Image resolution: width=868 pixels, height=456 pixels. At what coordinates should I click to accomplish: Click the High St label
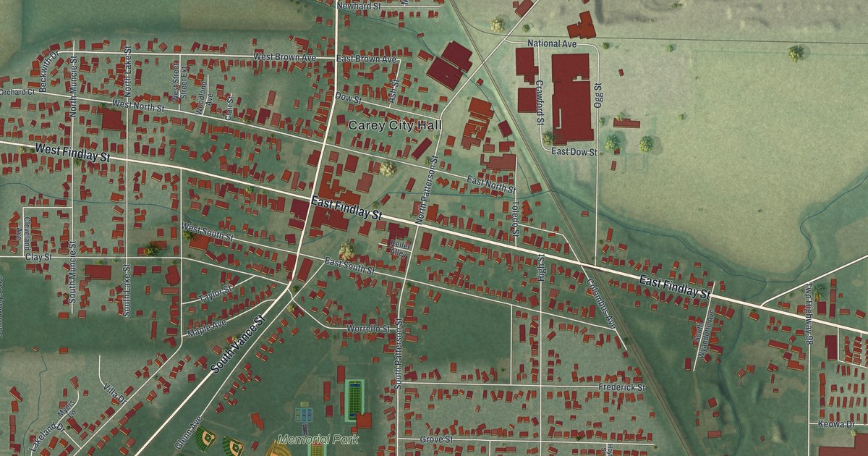[541, 268]
